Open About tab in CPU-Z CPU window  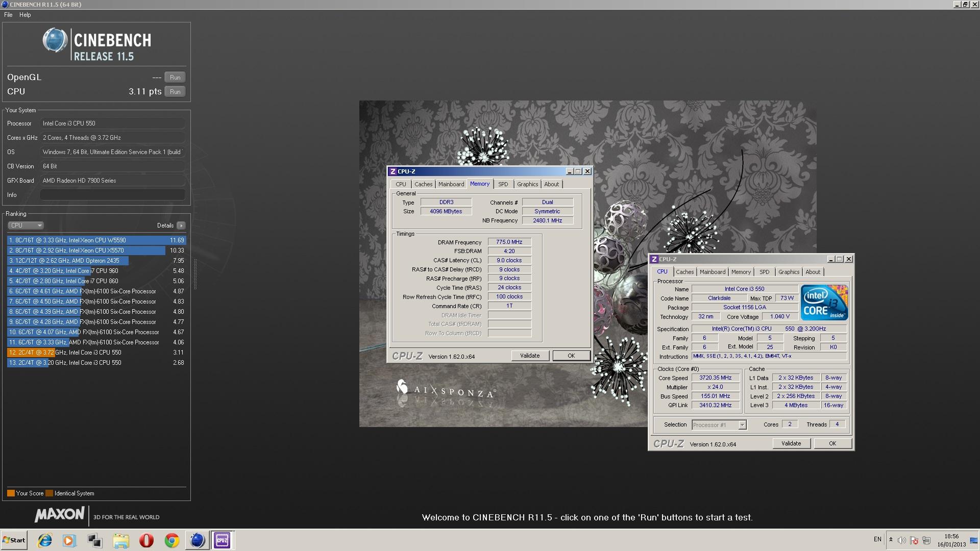pyautogui.click(x=813, y=272)
